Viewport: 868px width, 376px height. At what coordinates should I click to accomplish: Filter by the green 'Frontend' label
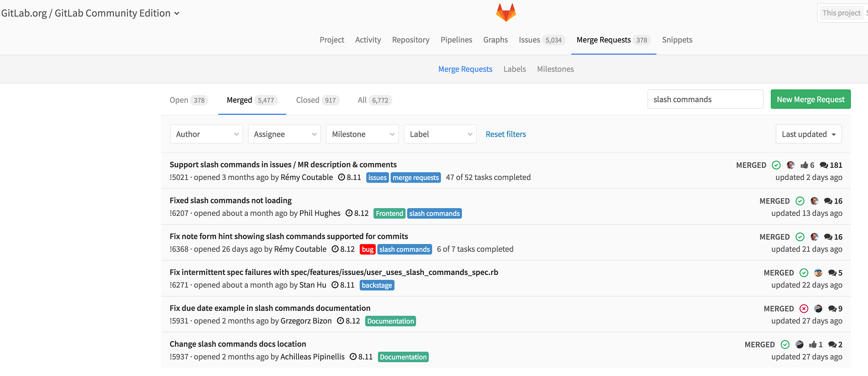(x=389, y=213)
